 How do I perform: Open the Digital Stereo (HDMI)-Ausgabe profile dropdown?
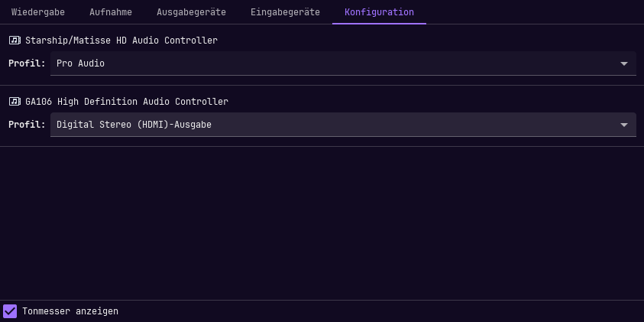tap(343, 125)
